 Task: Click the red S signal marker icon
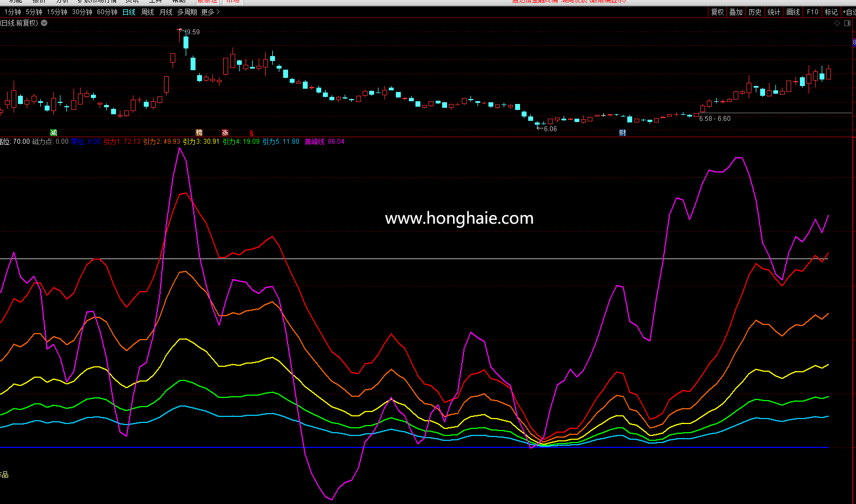252,133
